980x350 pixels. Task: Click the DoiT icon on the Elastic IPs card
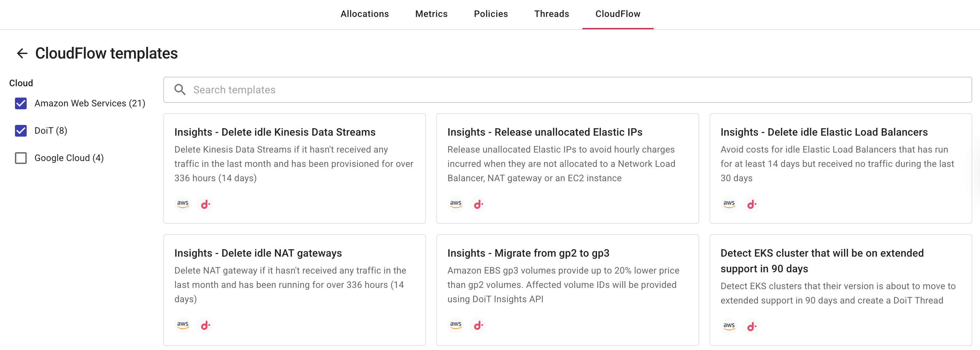coord(478,204)
